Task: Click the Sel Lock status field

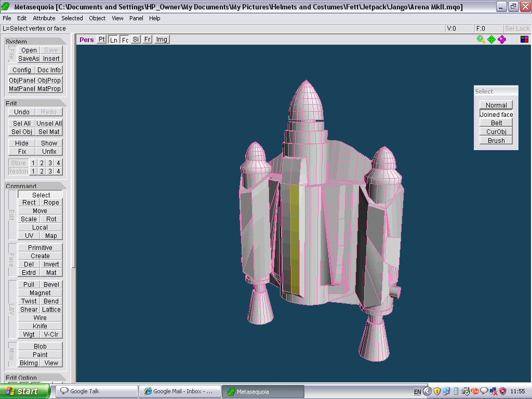Action: tap(517, 29)
